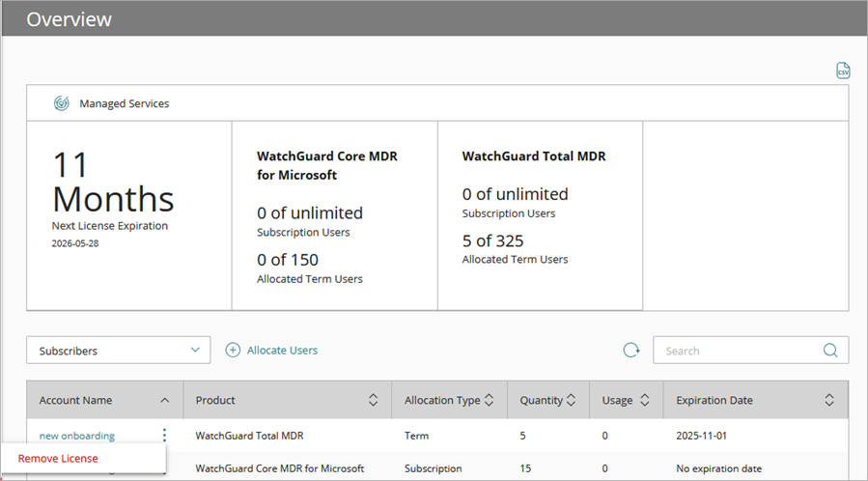Sort table by Quantity column

pos(571,400)
